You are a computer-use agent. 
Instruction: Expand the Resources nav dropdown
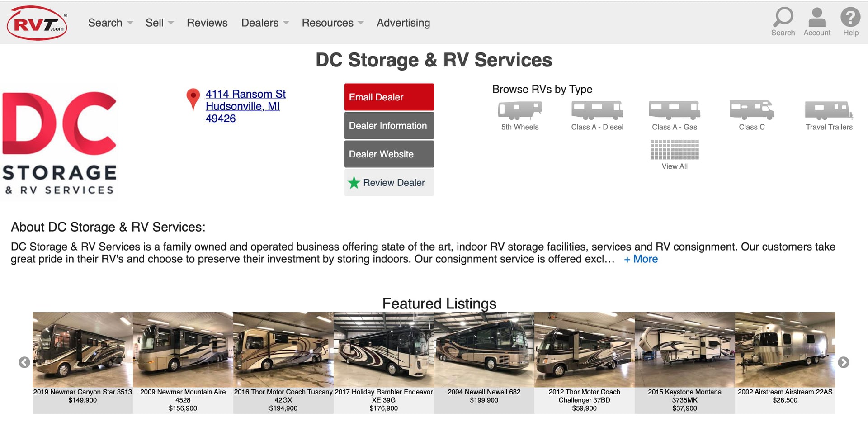tap(332, 23)
